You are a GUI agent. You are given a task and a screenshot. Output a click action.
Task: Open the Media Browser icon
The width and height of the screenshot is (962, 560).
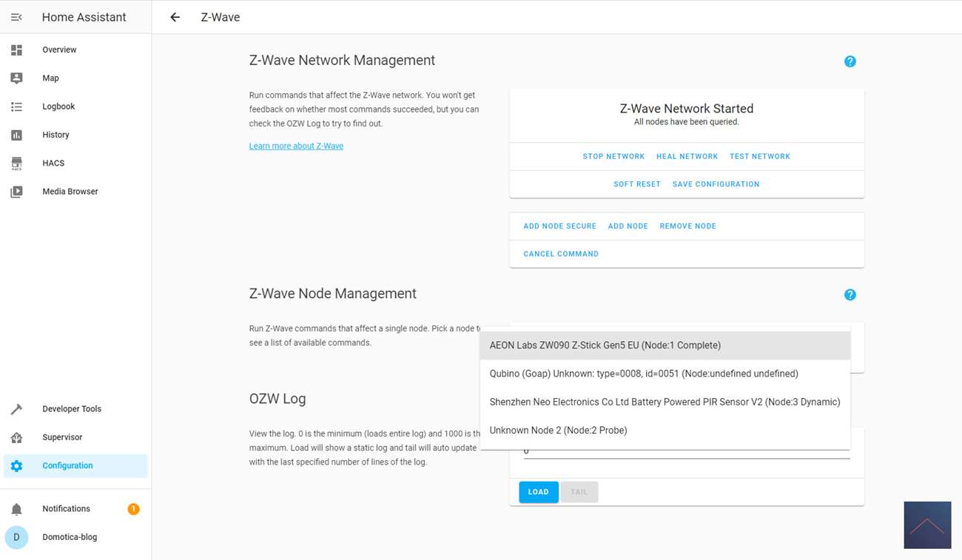click(16, 192)
